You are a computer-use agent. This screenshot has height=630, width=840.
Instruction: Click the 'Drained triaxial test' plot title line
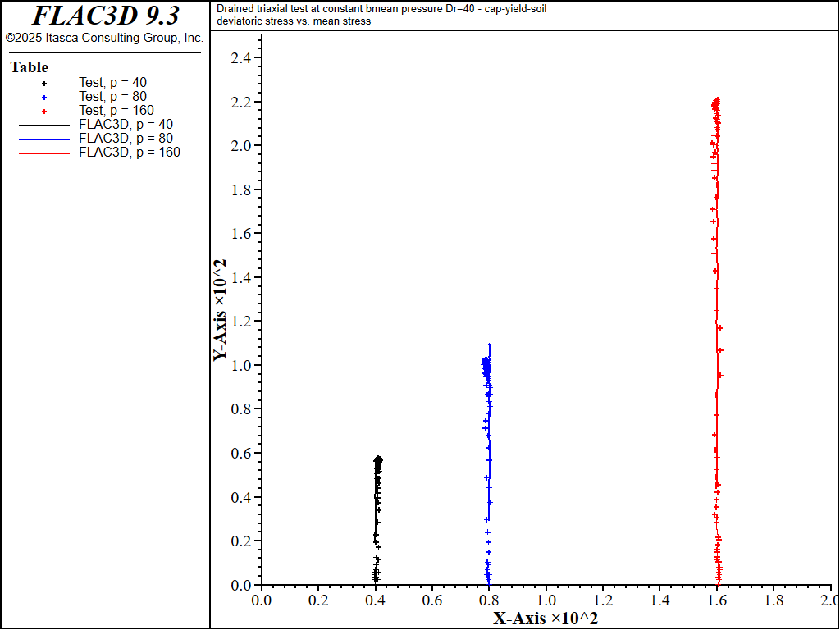pyautogui.click(x=381, y=9)
